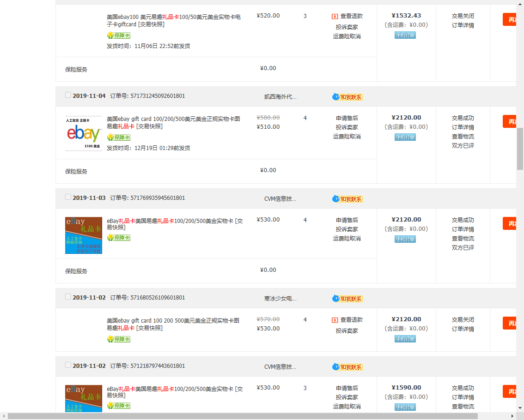524x420 pixels.
Task: Open the 美国ebay100 美元易趣礼品卡 item title
Action: [174, 20]
